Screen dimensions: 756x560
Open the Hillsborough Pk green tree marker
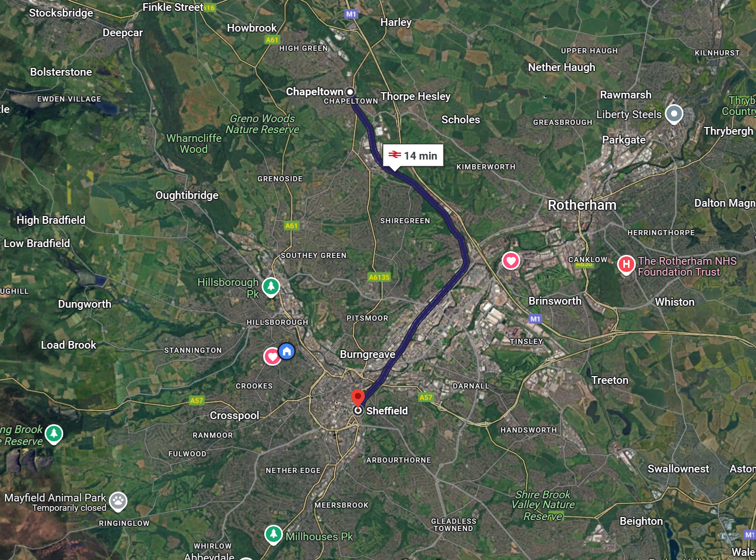(x=271, y=286)
